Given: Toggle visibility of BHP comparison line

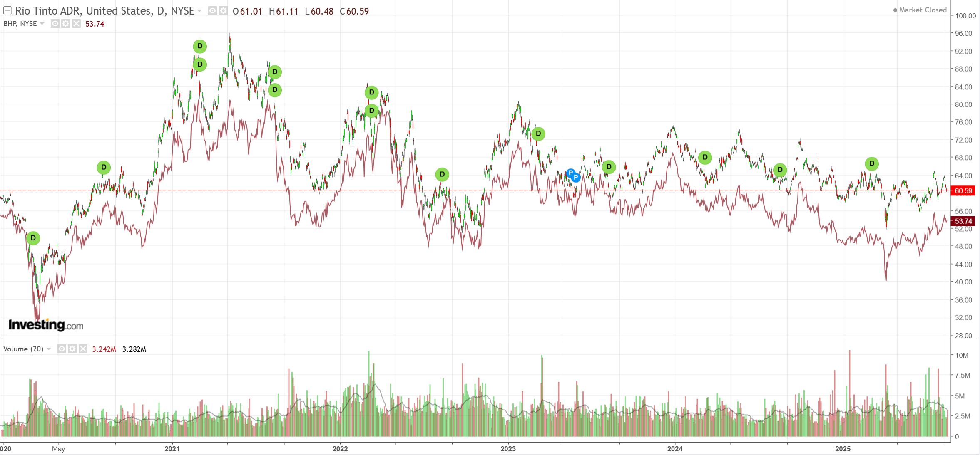Looking at the screenshot, I should coord(55,24).
